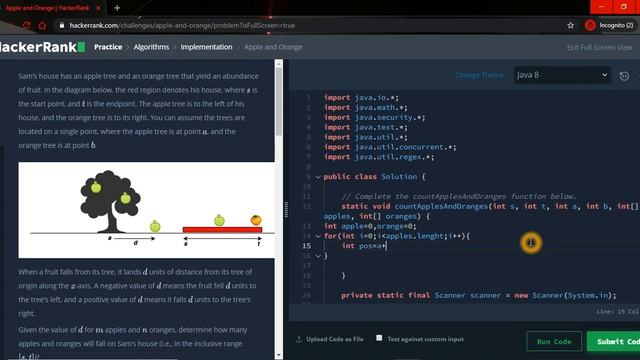
Task: Select the Apple and Orange breadcrumb
Action: pos(273,47)
